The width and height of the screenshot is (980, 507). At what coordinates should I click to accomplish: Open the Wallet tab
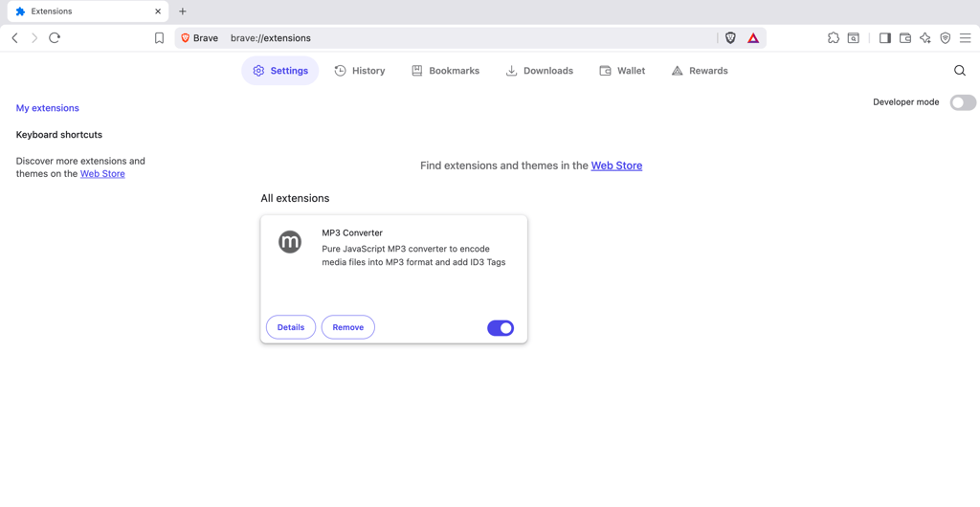click(x=622, y=71)
